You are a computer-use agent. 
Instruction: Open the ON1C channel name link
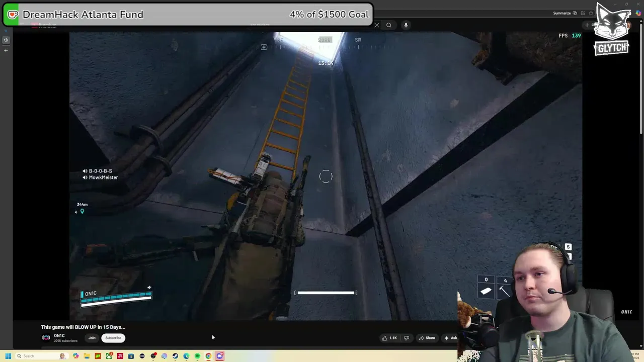pyautogui.click(x=59, y=335)
